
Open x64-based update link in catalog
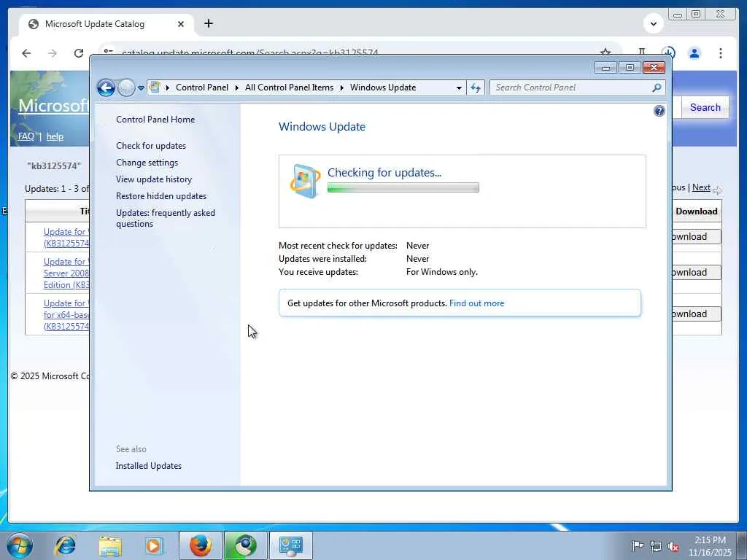coord(66,315)
